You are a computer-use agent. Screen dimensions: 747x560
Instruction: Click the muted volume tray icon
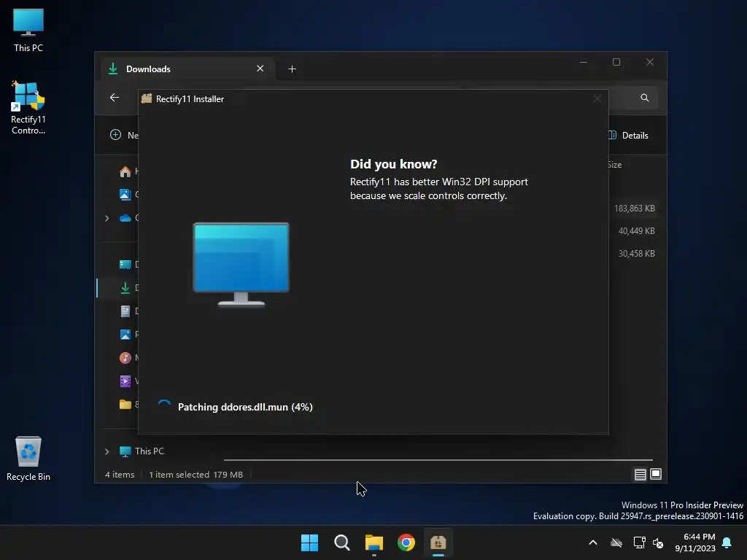click(659, 542)
